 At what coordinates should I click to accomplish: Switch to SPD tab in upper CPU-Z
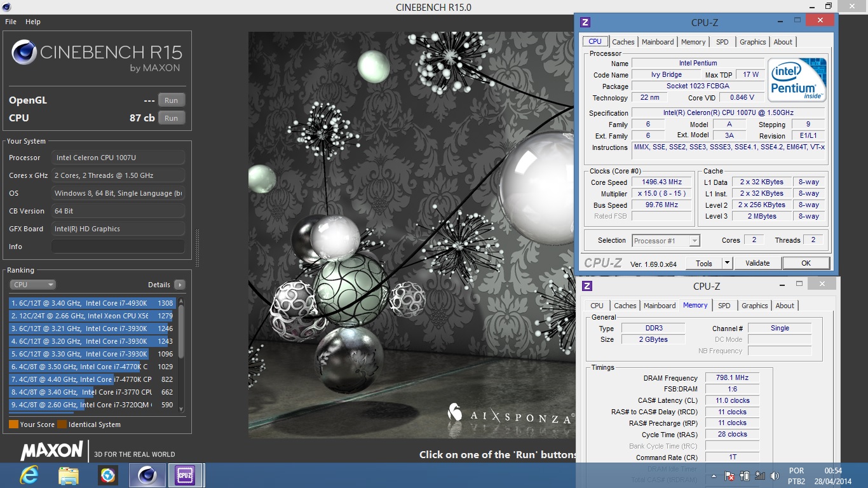pos(722,42)
